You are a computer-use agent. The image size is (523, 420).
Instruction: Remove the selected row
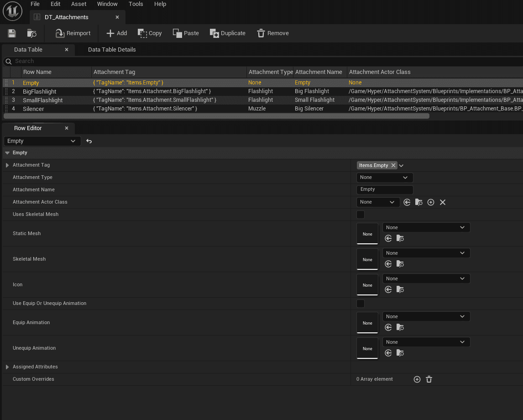tap(273, 33)
